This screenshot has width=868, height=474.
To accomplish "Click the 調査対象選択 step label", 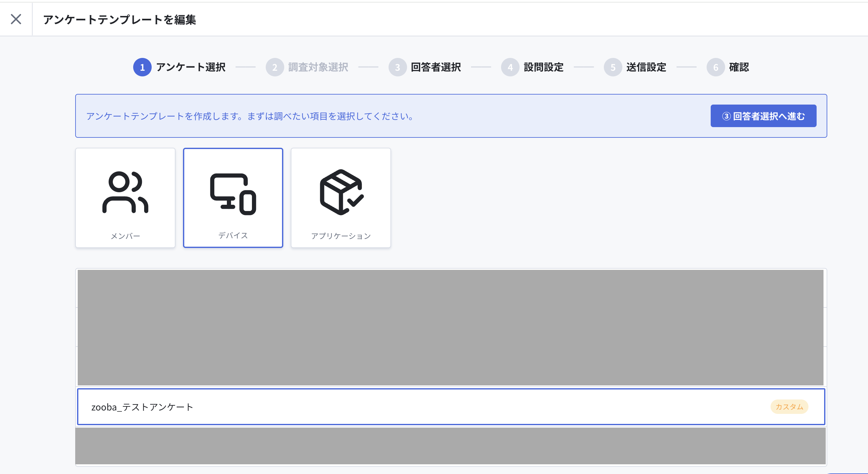I will 318,67.
